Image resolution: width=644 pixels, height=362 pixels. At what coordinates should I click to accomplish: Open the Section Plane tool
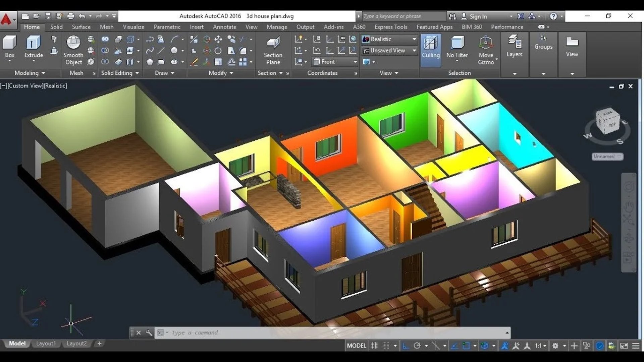[273, 43]
